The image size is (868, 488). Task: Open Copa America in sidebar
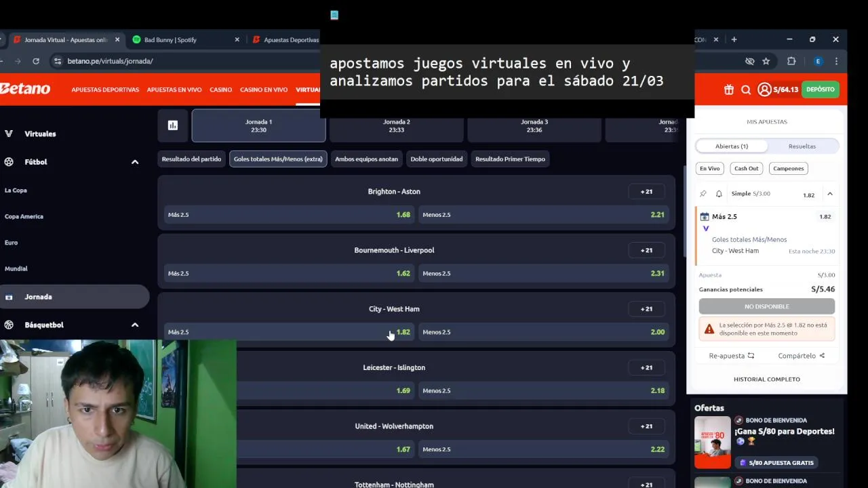click(24, 216)
